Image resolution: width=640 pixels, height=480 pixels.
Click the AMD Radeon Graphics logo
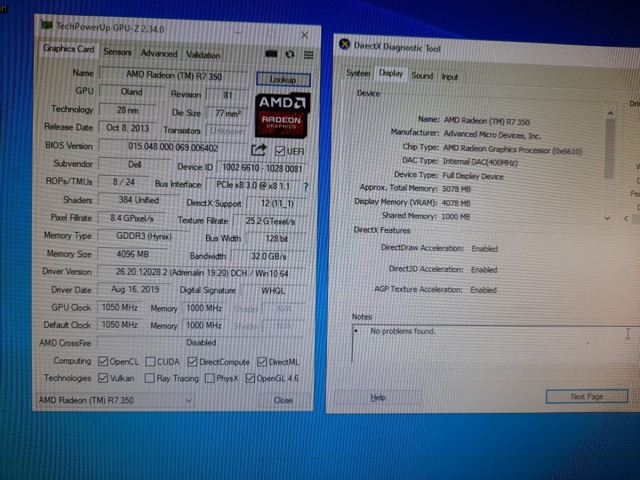pyautogui.click(x=284, y=114)
